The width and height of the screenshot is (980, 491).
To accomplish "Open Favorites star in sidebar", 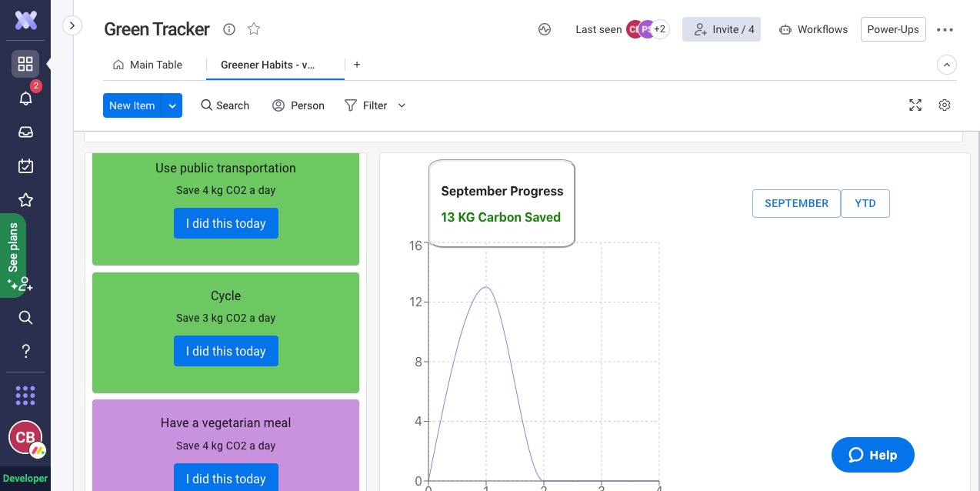I will [25, 200].
